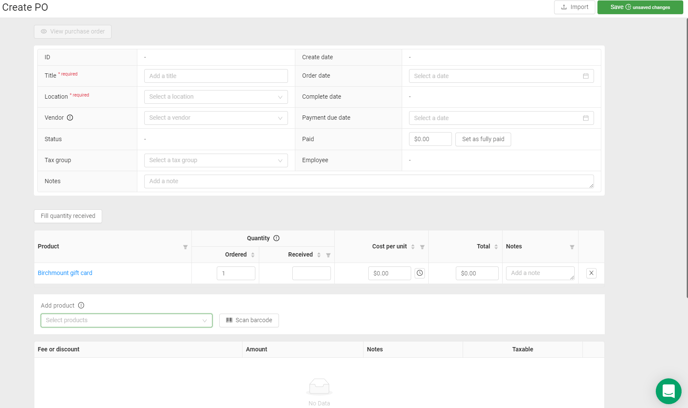The width and height of the screenshot is (688, 408).
Task: Open the chat support widget
Action: tap(668, 390)
